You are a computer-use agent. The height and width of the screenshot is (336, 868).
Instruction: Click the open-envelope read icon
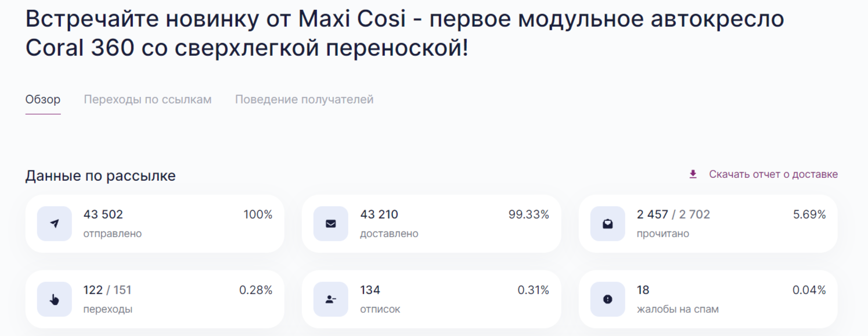tap(607, 224)
